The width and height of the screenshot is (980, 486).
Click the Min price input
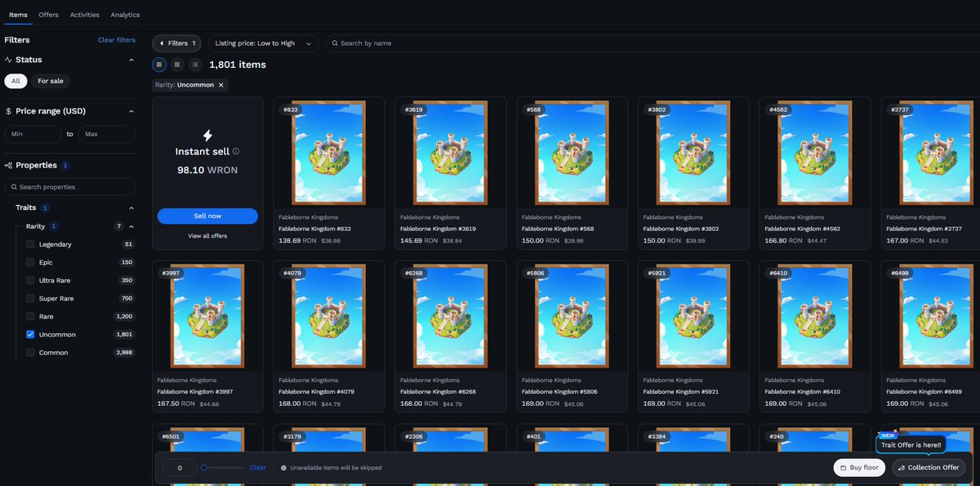[33, 134]
